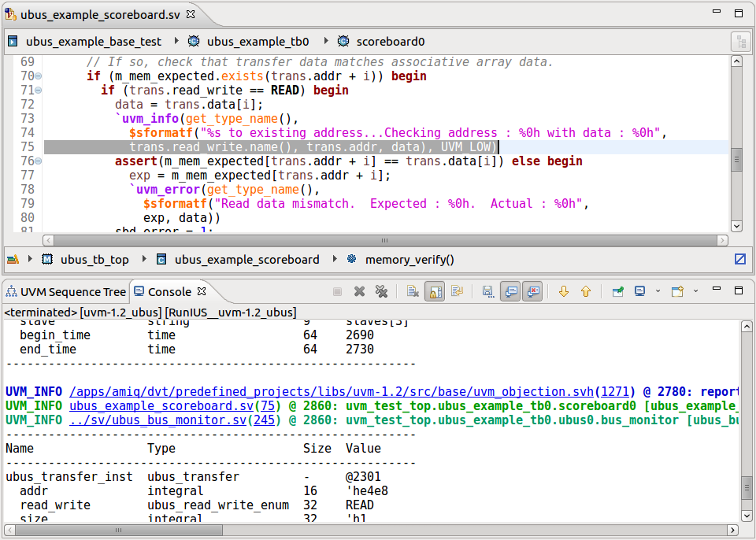Click the editor horizontal scrollbar thumb

384,240
